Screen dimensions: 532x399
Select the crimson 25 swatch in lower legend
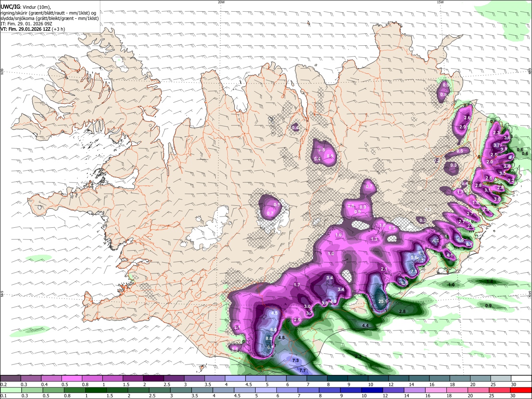(500, 390)
